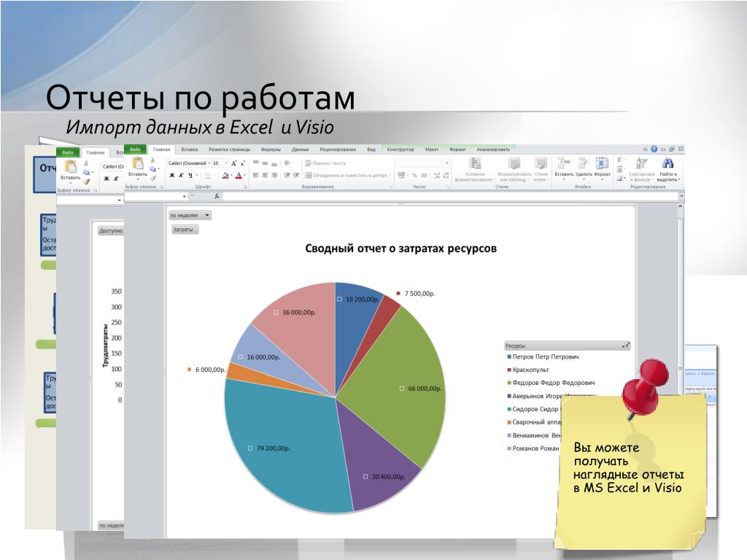Click the increase decimal icon
The image size is (747, 560).
pyautogui.click(x=437, y=175)
